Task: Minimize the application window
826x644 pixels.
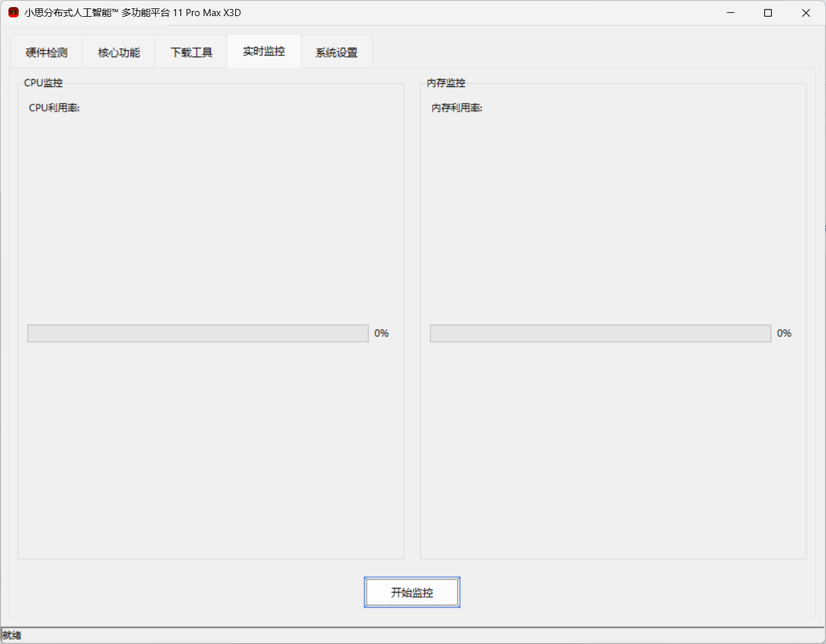Action: [x=731, y=13]
